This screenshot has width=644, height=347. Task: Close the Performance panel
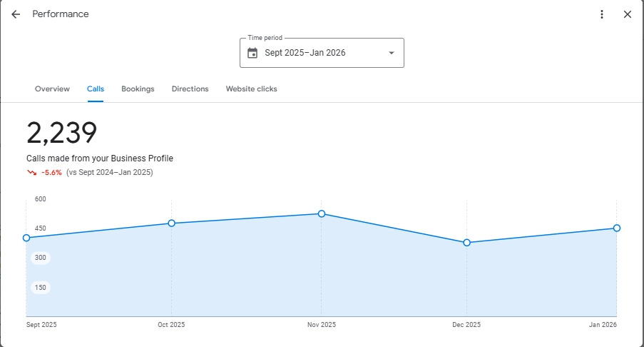(628, 14)
